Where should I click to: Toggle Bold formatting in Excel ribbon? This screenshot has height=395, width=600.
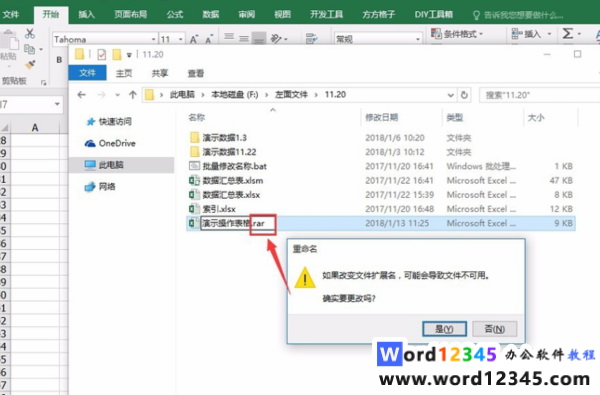[59, 60]
